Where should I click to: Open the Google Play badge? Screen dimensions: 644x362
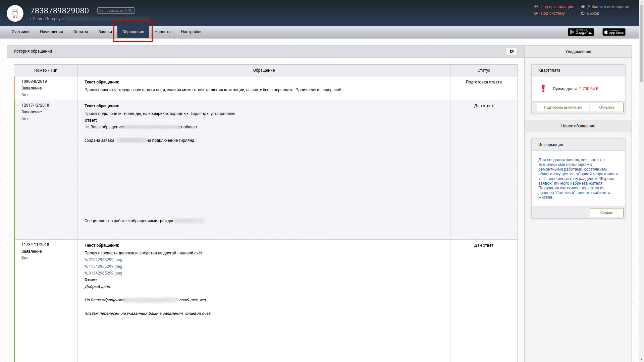pos(581,32)
